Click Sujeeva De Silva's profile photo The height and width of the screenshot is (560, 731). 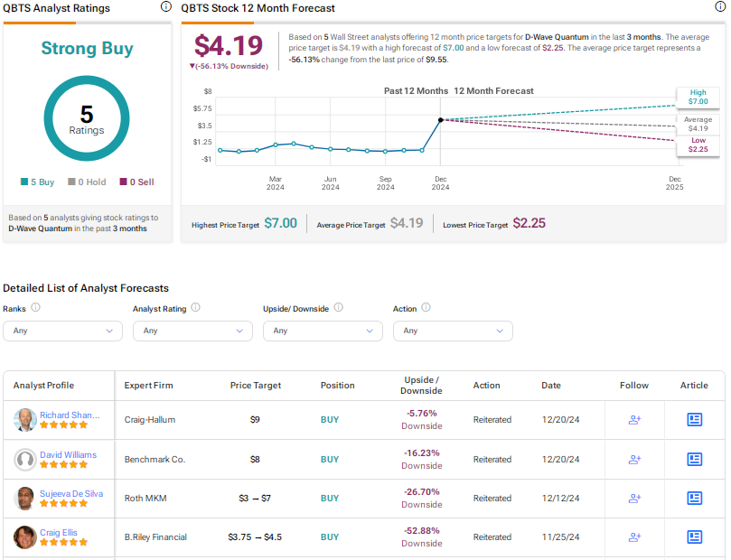tap(25, 498)
